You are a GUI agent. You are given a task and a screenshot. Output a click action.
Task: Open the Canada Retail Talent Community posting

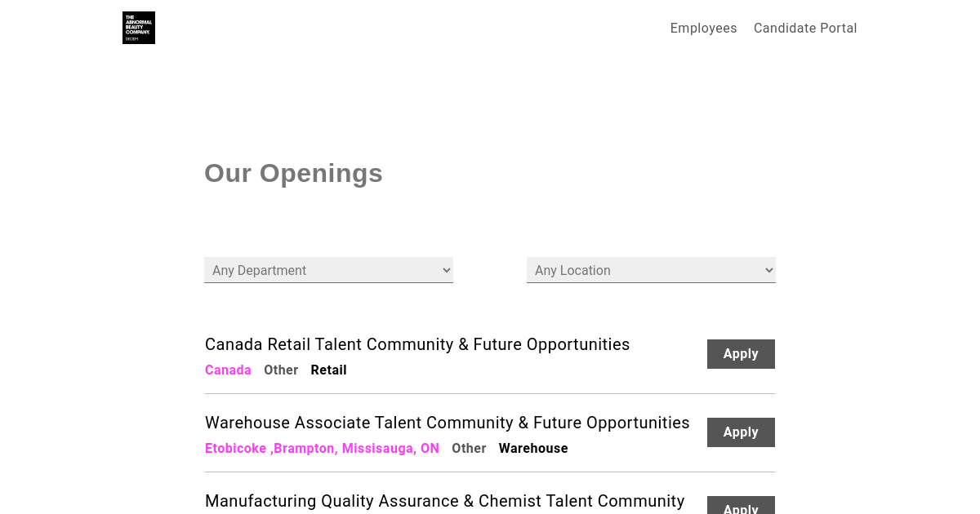417,344
